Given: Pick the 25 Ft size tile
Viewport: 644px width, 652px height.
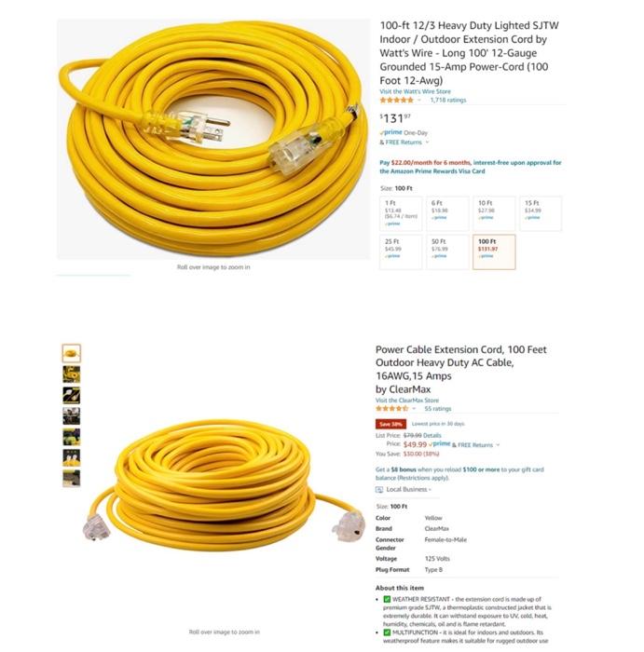Looking at the screenshot, I should pos(401,252).
